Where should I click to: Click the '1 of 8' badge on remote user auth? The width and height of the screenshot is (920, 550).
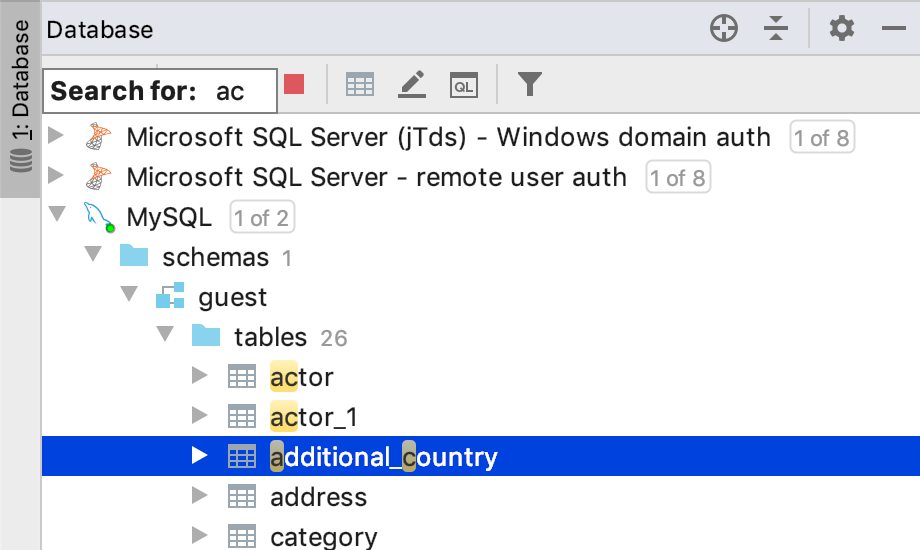tap(678, 177)
